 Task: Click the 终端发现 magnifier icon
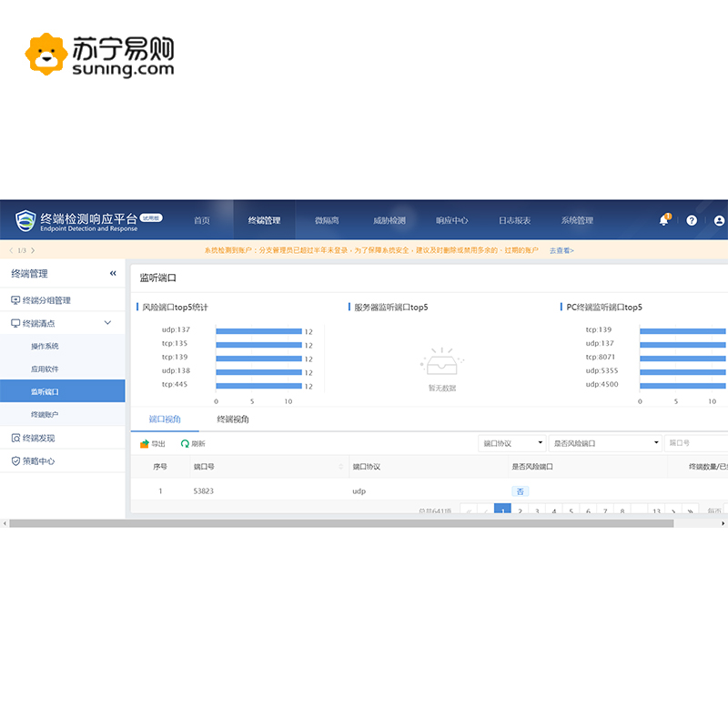click(x=15, y=438)
